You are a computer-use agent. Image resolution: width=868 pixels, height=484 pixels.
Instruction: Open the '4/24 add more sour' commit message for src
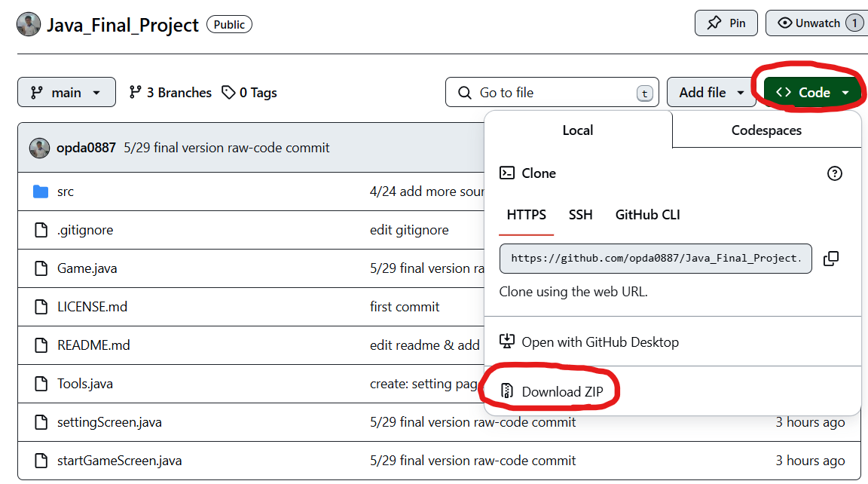tap(426, 191)
